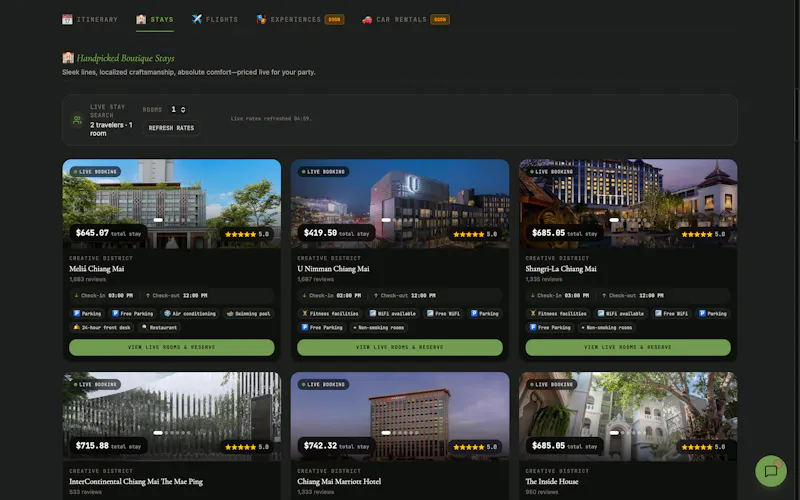Reserve rooms at Meliá Chiang Mai
Viewport: 800px width, 500px height.
tap(171, 347)
